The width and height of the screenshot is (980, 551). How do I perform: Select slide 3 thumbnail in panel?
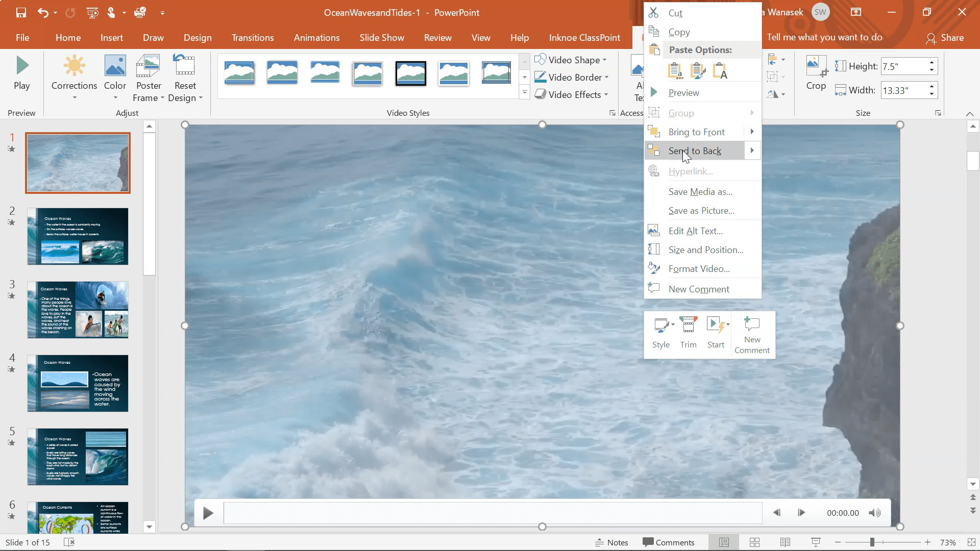click(x=78, y=309)
